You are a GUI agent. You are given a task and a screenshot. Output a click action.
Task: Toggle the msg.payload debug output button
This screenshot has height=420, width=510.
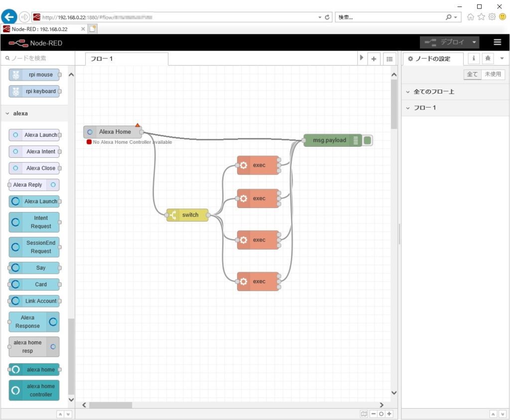[368, 140]
